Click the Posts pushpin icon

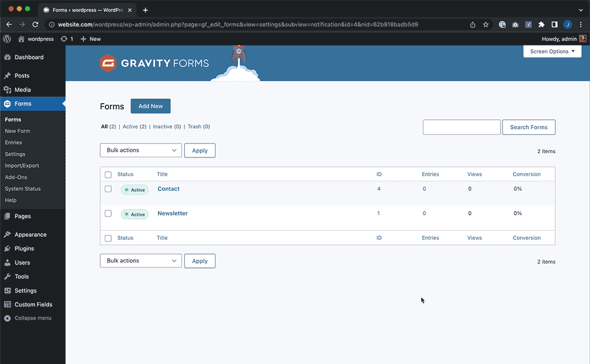pos(7,75)
